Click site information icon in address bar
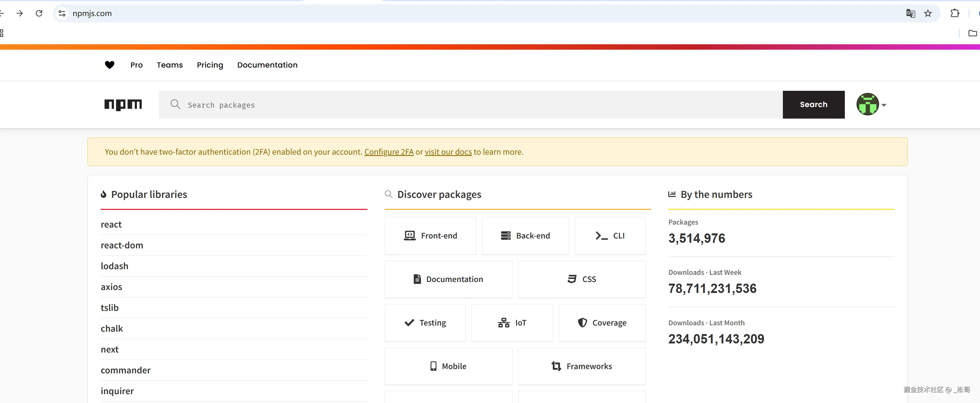This screenshot has height=403, width=980. [x=62, y=14]
